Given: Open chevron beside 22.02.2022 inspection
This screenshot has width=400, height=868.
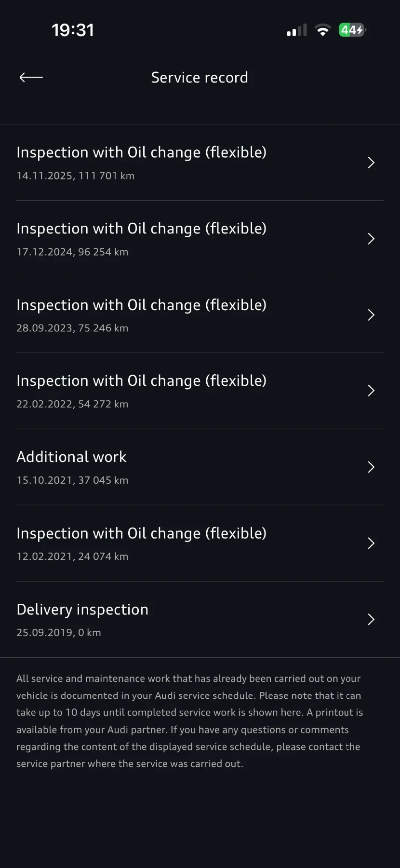Looking at the screenshot, I should tap(371, 391).
